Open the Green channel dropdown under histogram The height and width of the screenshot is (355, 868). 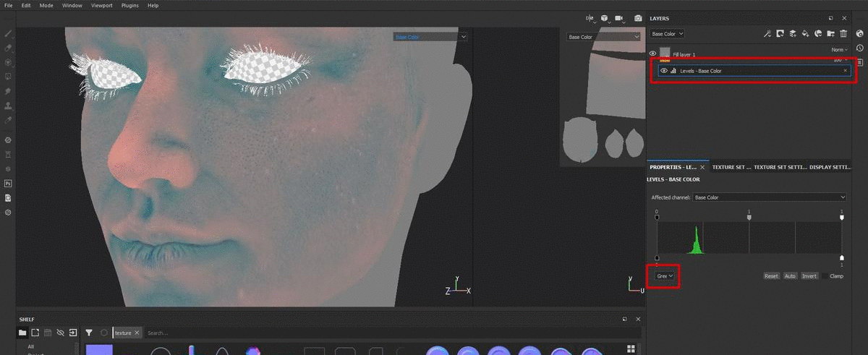click(x=664, y=276)
